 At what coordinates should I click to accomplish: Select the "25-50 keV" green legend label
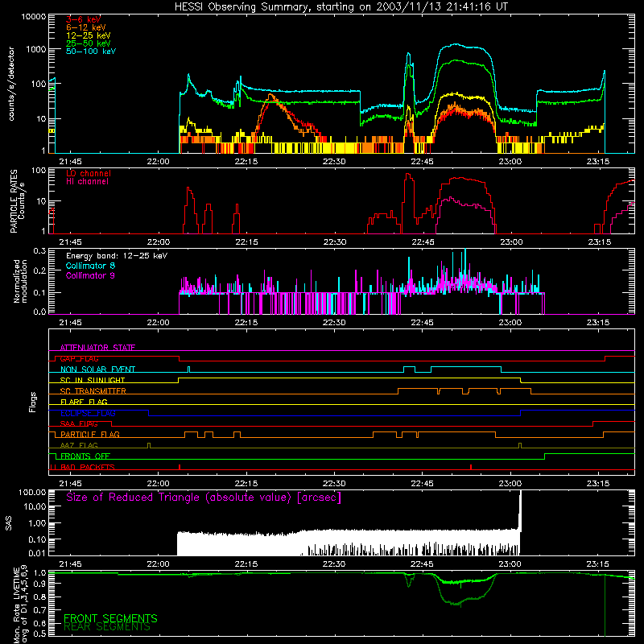coord(89,43)
